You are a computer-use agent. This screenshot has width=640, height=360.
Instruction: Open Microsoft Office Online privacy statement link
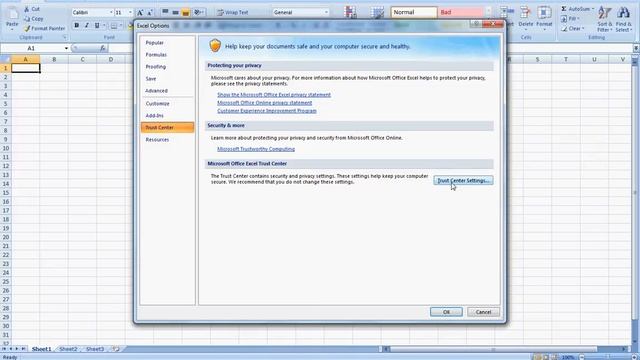pos(264,103)
